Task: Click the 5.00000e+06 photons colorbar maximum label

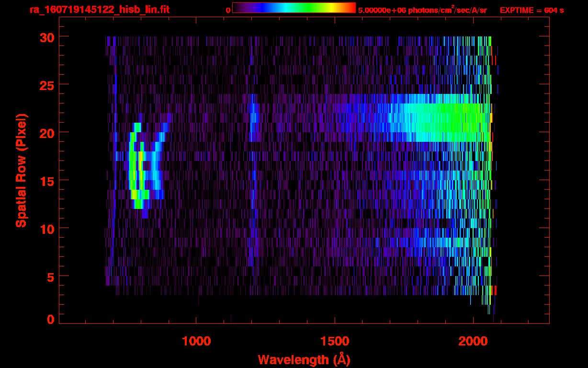Action: [x=422, y=10]
